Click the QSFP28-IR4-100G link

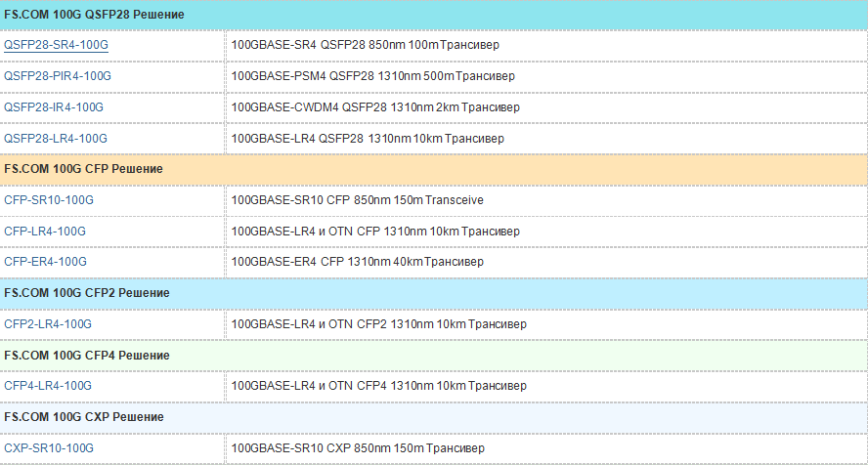pyautogui.click(x=54, y=107)
